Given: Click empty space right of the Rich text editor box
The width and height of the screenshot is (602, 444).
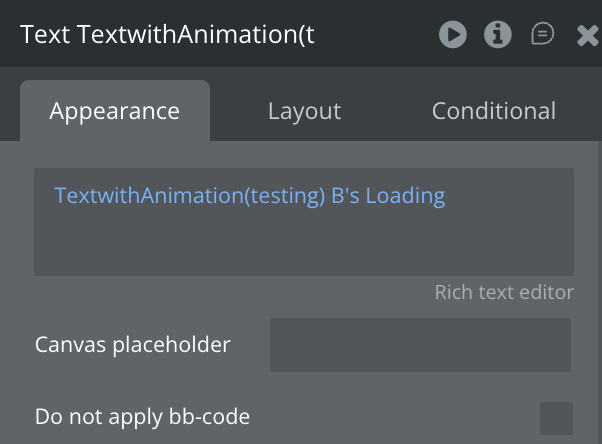Looking at the screenshot, I should coord(588,220).
